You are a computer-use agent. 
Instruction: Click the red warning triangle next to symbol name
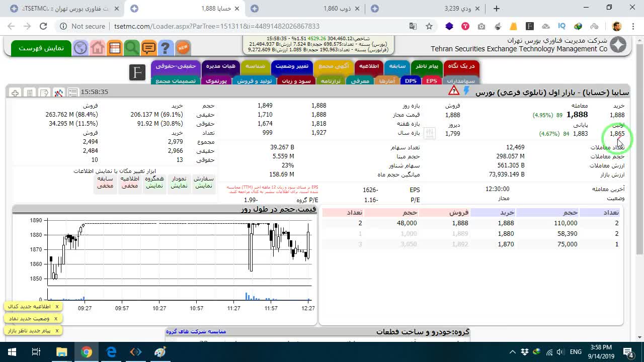pyautogui.click(x=454, y=91)
